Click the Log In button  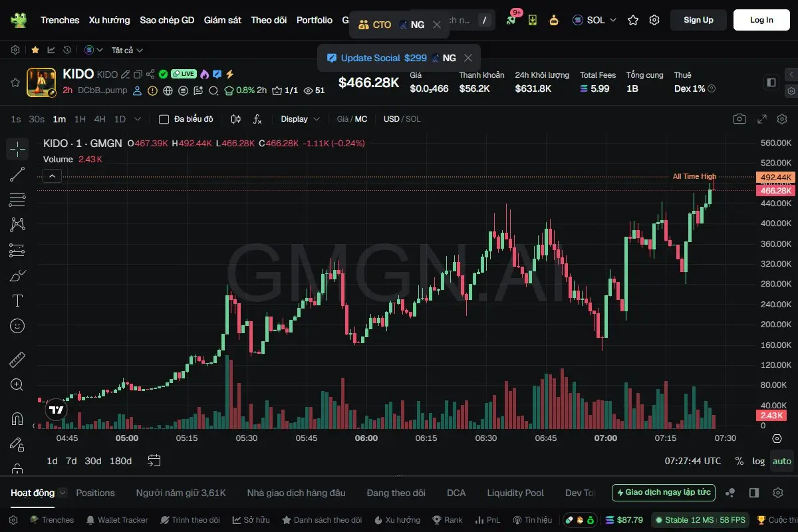(x=761, y=20)
